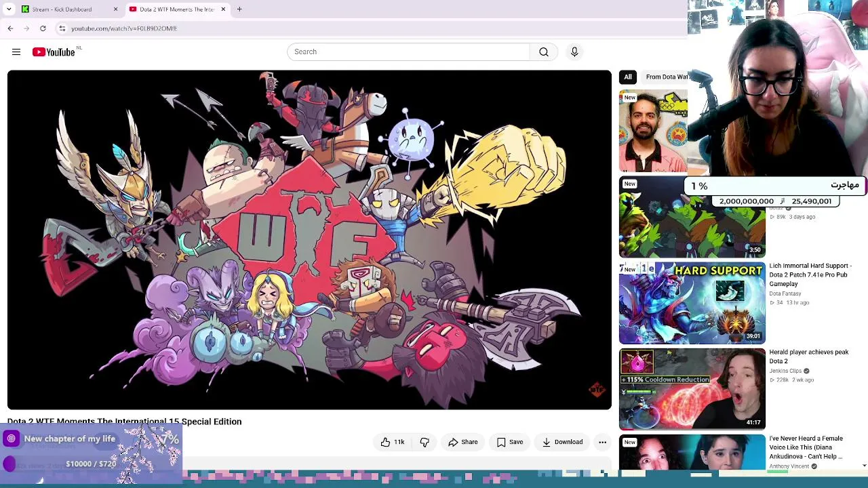The image size is (868, 488).
Task: Start voice search with microphone icon
Action: [x=574, y=52]
